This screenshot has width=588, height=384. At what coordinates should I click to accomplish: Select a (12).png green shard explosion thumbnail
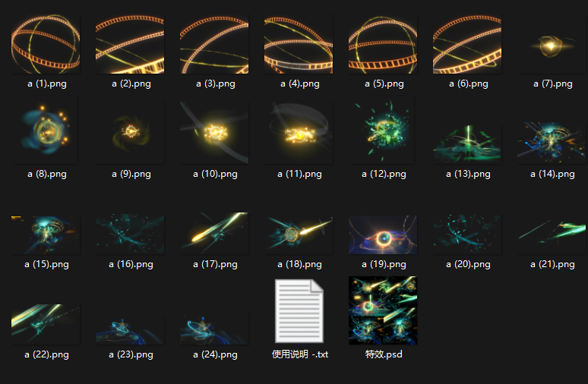point(382,131)
